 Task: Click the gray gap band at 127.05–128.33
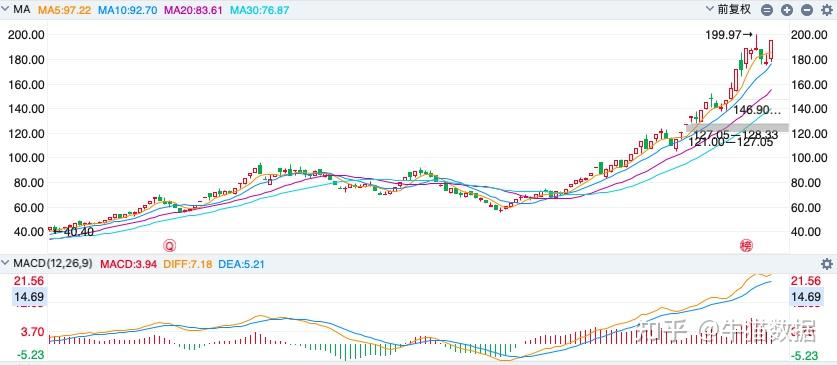(x=738, y=127)
